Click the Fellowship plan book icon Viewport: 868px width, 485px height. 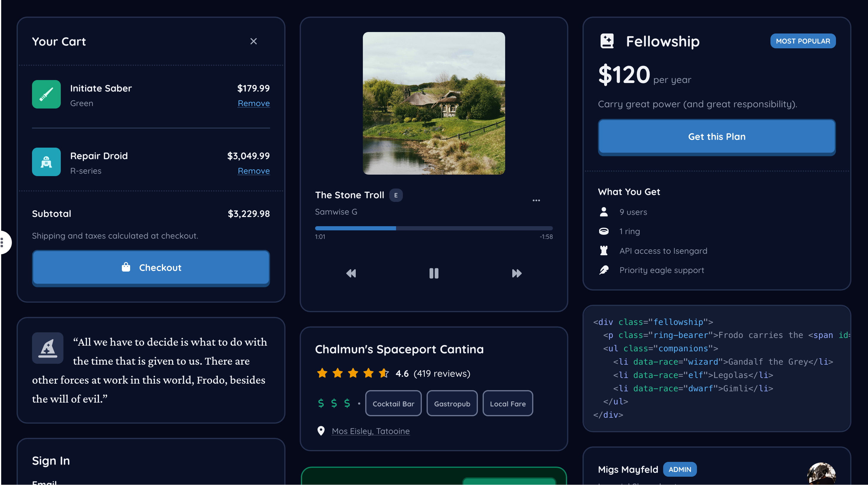607,41
